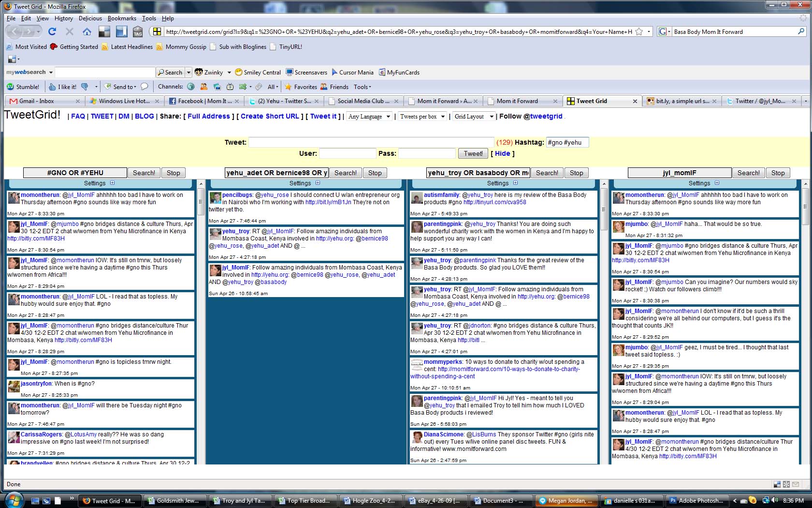The width and height of the screenshot is (812, 508).
Task: Click the StumbleUpon speech bubble comment icon
Action: pyautogui.click(x=144, y=87)
